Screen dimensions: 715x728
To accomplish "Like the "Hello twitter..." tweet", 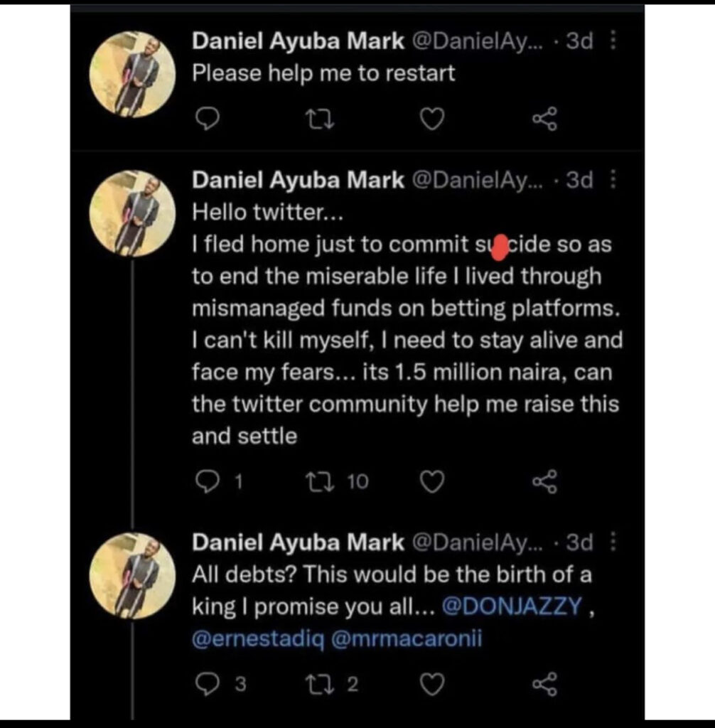I will coord(431,483).
